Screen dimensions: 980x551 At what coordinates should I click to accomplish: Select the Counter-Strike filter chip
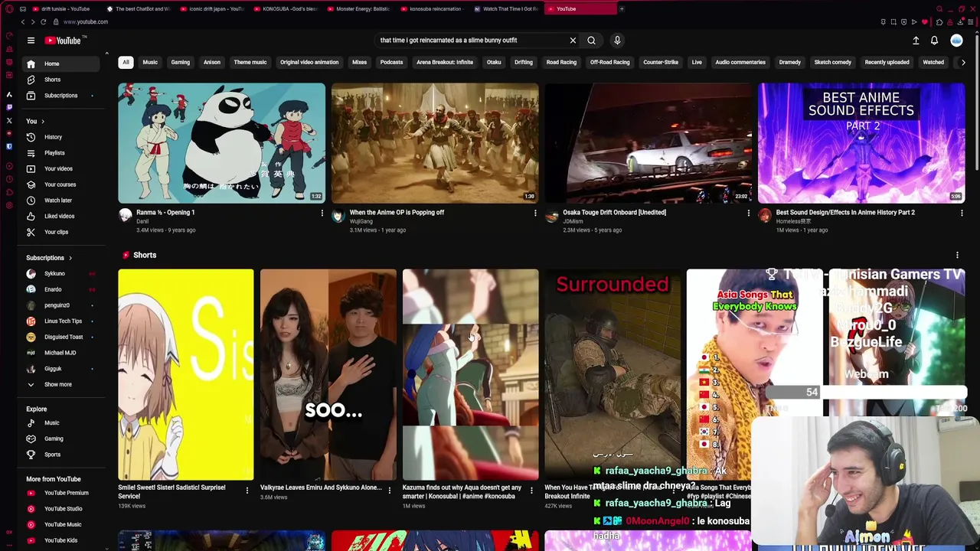[x=661, y=62]
